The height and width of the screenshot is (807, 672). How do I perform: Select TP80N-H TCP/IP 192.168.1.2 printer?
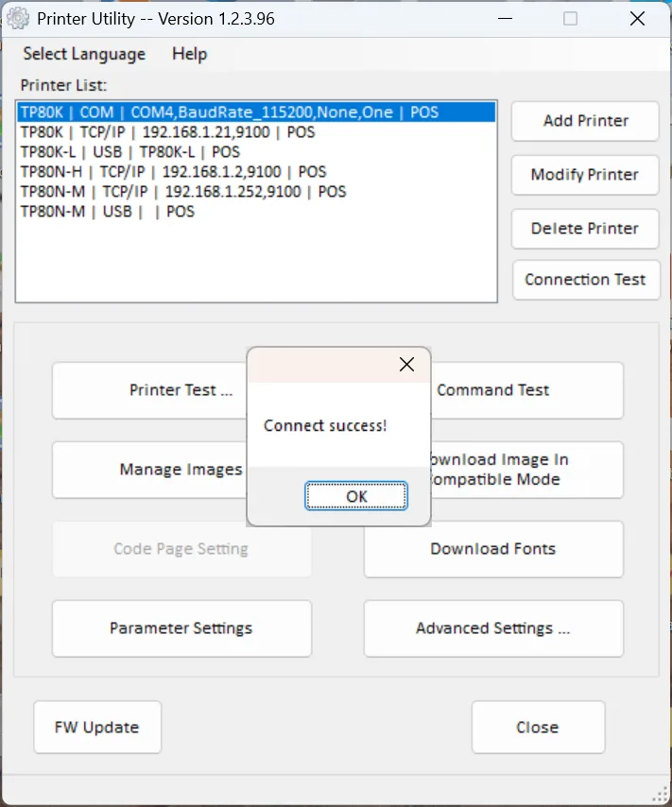pos(174,172)
